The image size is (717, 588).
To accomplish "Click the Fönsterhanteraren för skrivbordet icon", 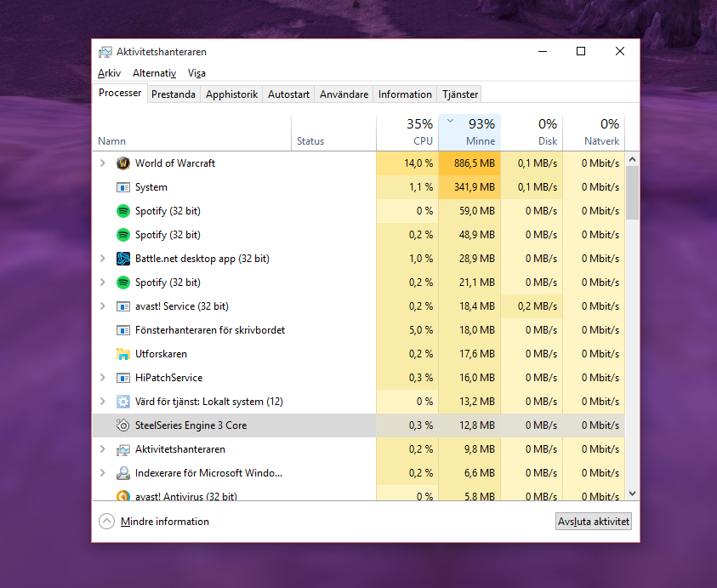I will pos(123,330).
